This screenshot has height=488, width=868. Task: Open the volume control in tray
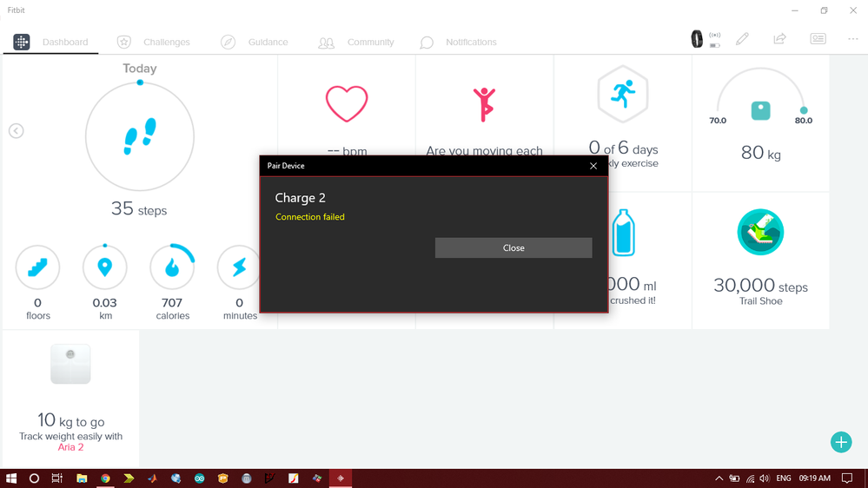click(765, 478)
